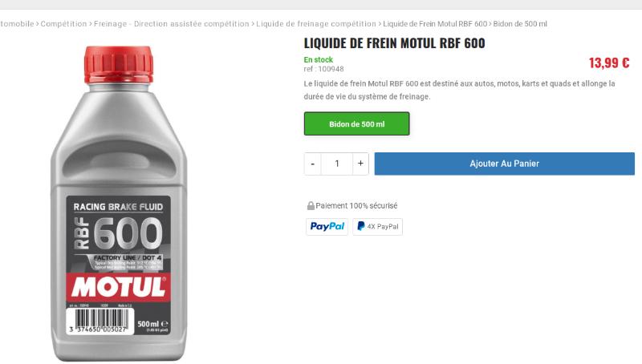The height and width of the screenshot is (364, 642).
Task: Click the product title heading
Action: 394,43
